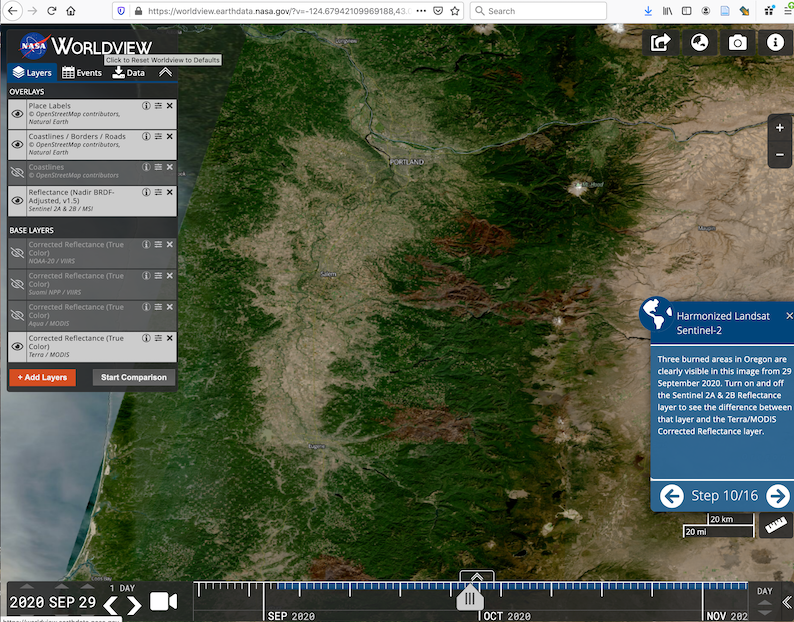
Task: Open info for NOAA-20 / VIIRS layer
Action: click(x=146, y=244)
